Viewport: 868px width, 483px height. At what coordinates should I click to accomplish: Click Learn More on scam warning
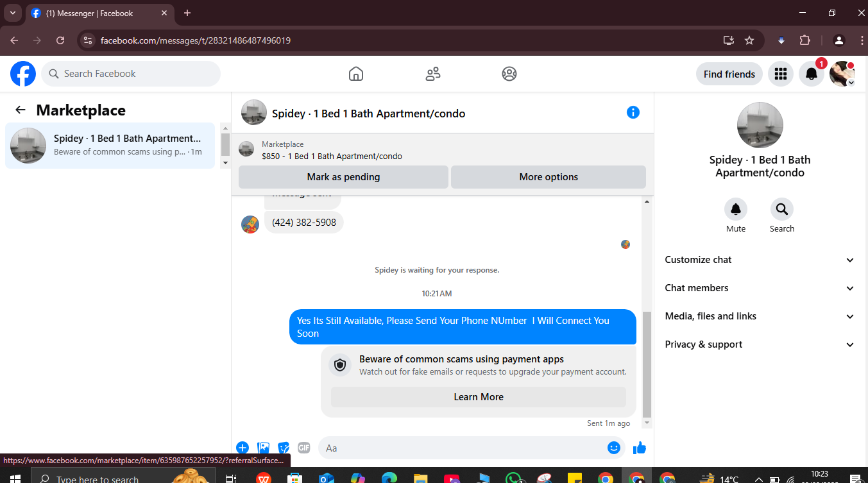tap(479, 397)
